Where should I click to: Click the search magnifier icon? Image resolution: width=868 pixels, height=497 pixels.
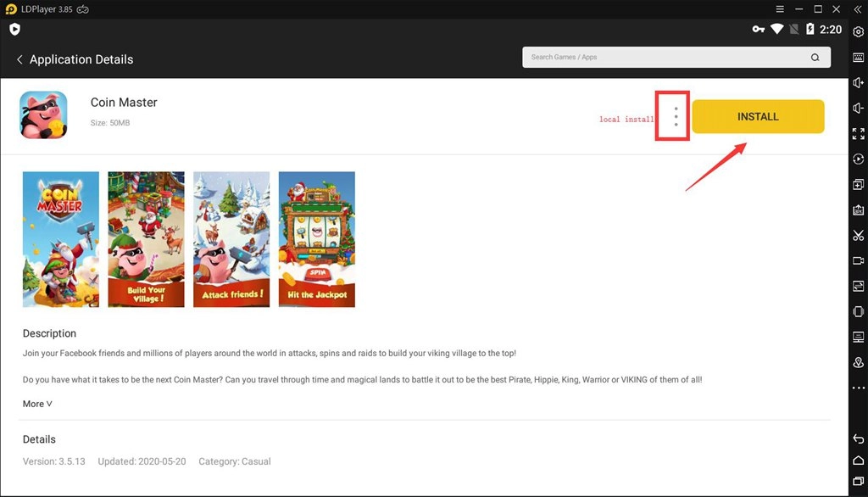[815, 57]
